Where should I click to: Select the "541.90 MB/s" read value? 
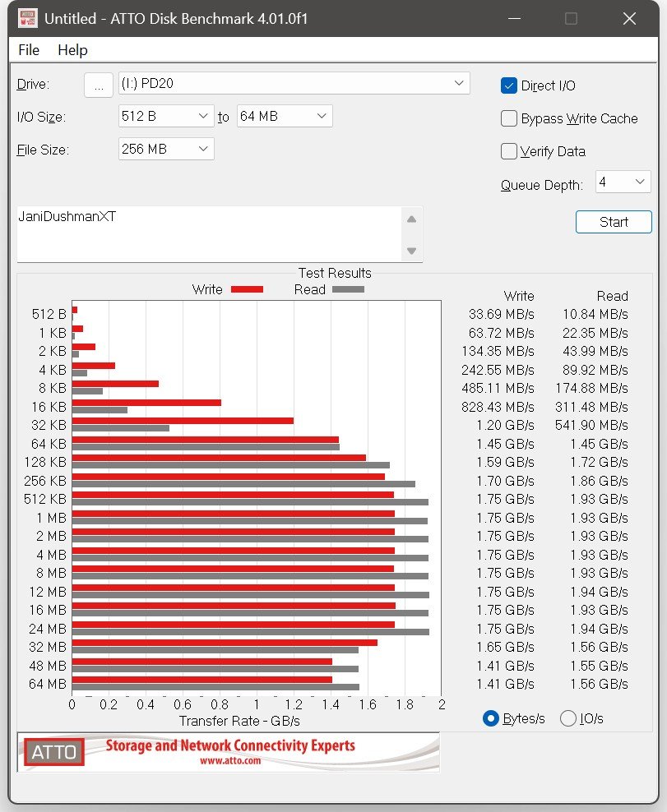point(591,425)
